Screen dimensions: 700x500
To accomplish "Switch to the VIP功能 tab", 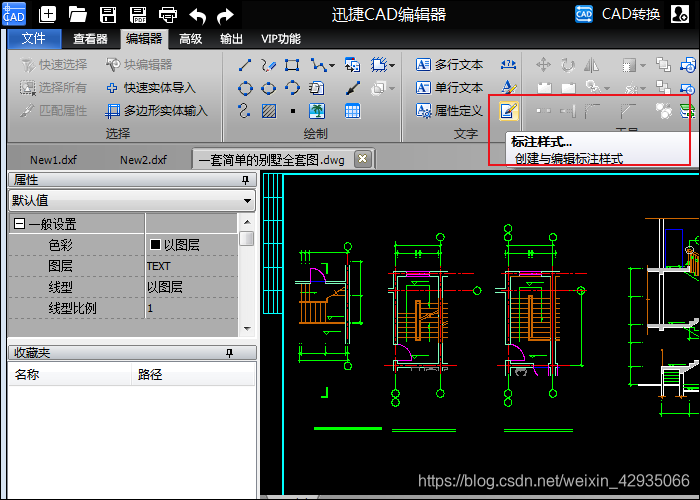I will click(281, 39).
